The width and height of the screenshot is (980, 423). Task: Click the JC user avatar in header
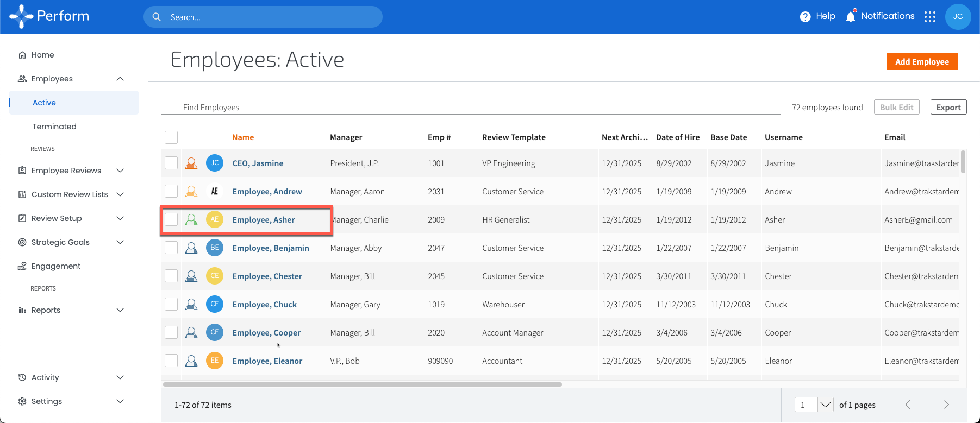click(x=958, y=17)
